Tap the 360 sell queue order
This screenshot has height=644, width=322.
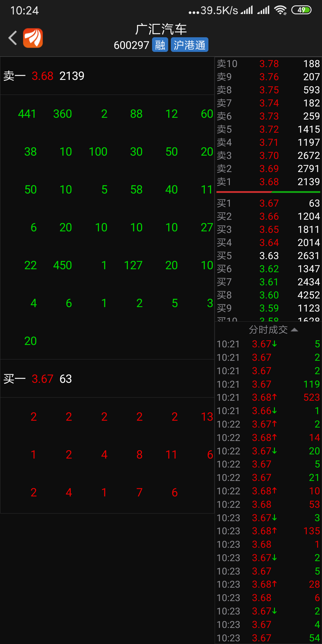point(63,114)
